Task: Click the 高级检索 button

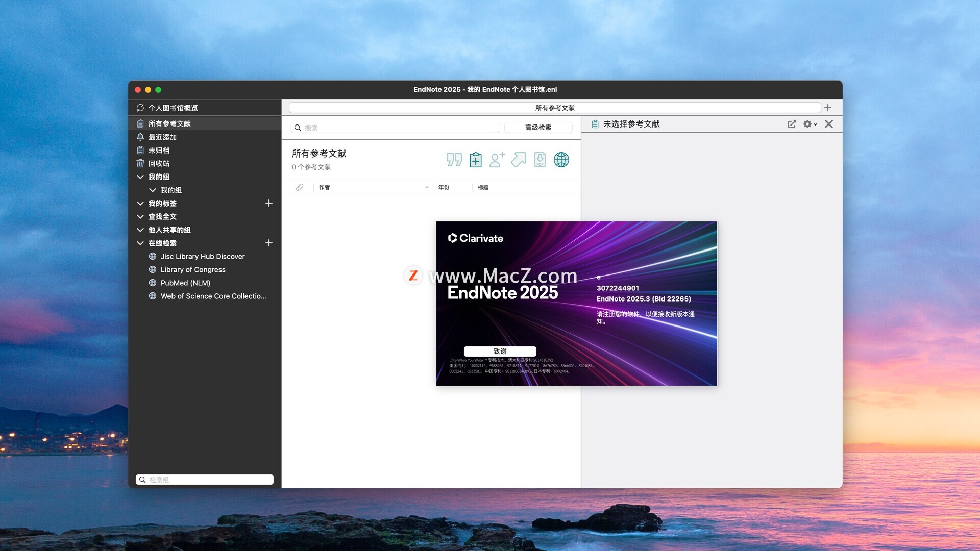Action: click(538, 128)
